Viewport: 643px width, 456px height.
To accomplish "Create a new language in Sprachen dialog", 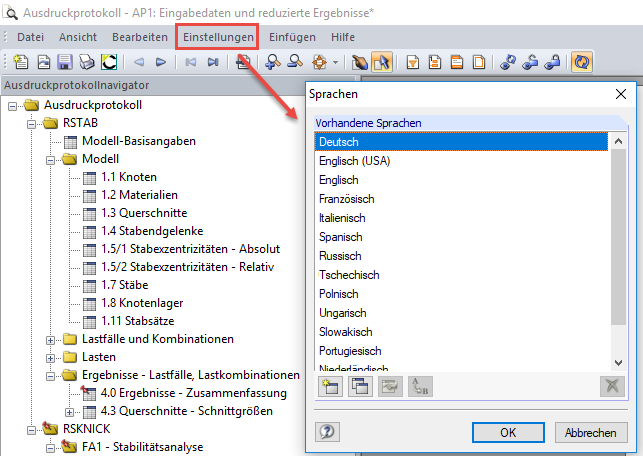I will click(x=330, y=386).
